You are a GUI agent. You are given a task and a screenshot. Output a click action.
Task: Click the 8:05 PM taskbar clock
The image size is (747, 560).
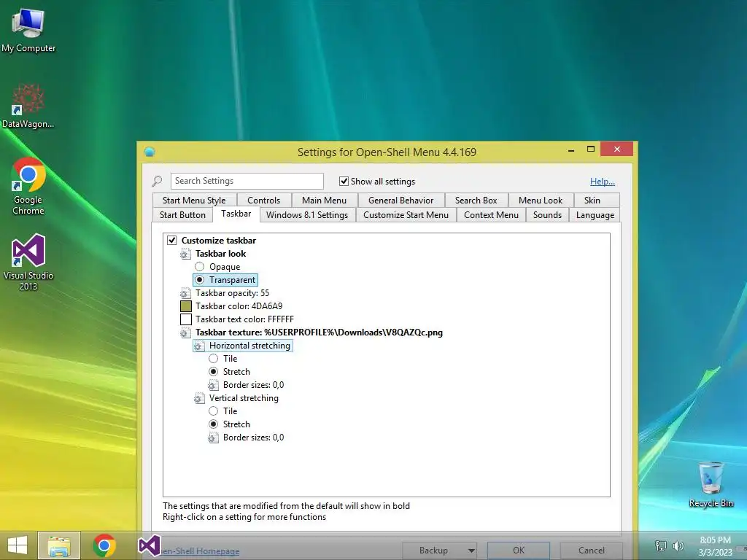point(715,546)
